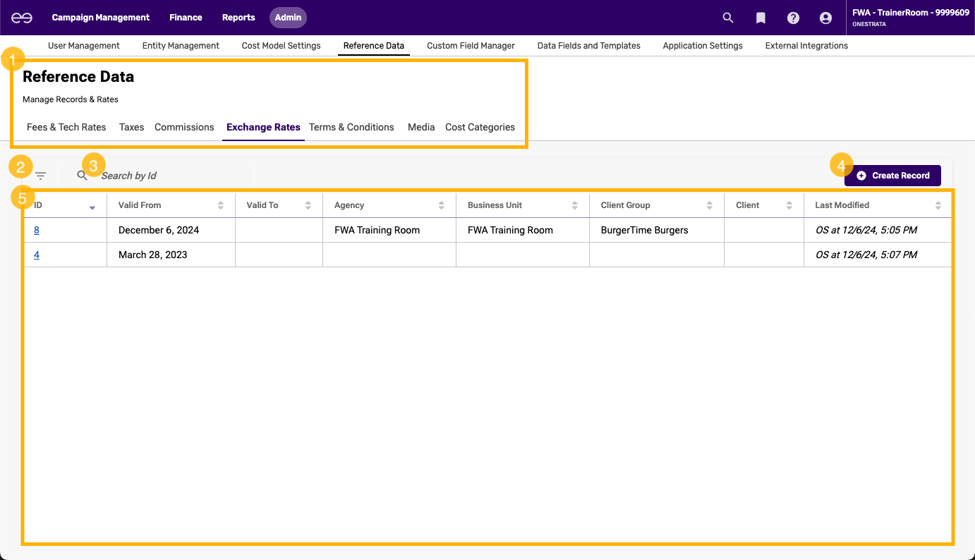
Task: Switch to the Taxes tab
Action: point(131,128)
